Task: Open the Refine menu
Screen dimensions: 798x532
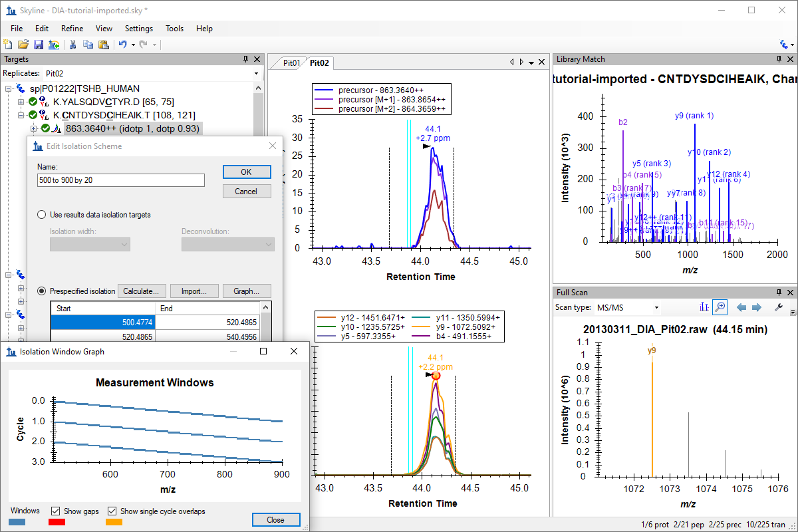Action: tap(72, 29)
